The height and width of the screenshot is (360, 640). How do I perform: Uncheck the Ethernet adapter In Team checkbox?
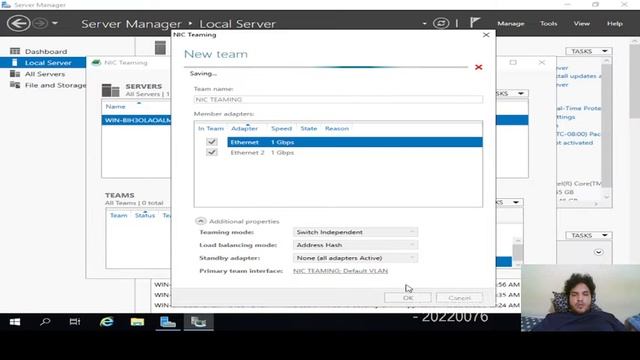[211, 142]
